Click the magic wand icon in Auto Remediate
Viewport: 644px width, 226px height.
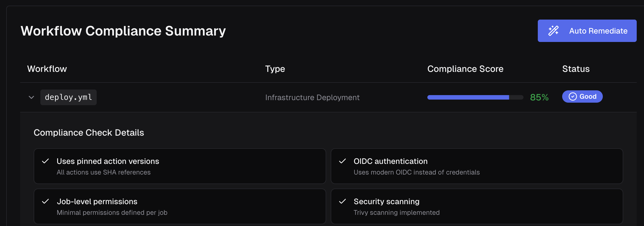click(553, 31)
